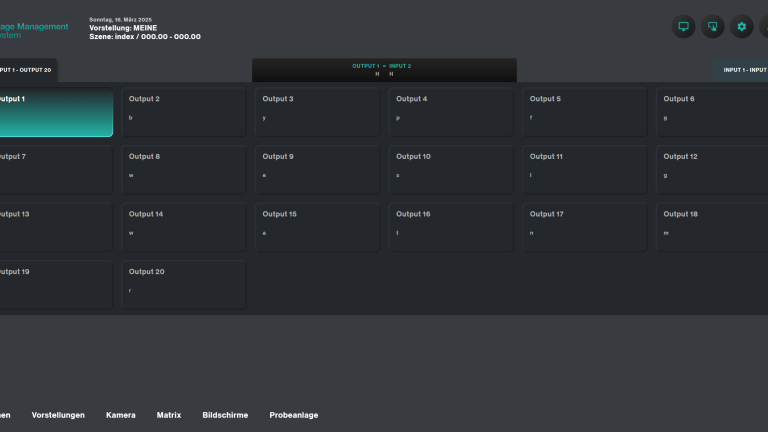Click the Output 14 tile
This screenshot has height=432, width=768.
click(184, 228)
